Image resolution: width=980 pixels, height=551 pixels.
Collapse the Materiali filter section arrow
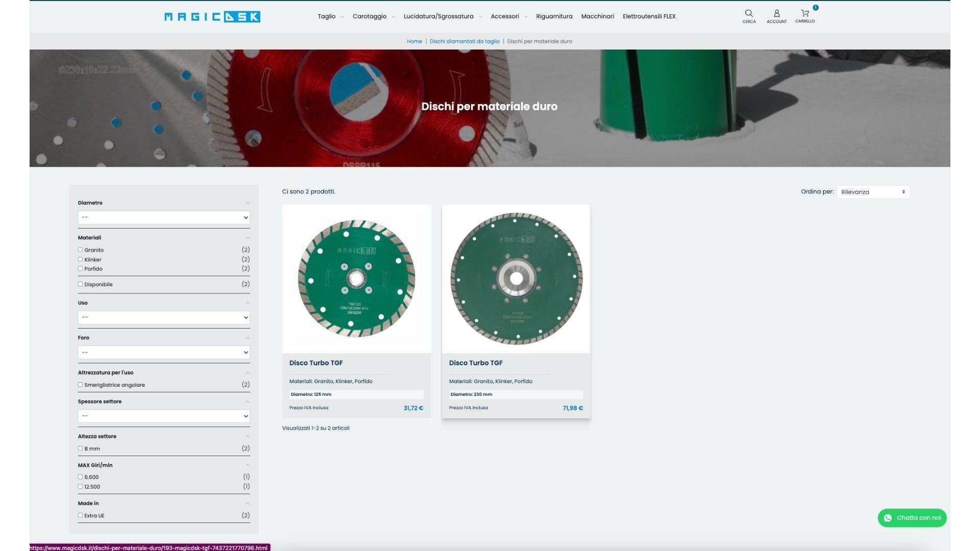[248, 238]
